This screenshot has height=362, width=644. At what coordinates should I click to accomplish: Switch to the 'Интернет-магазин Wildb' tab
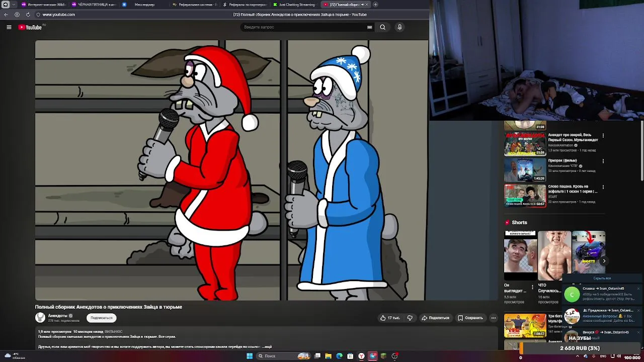click(x=44, y=5)
